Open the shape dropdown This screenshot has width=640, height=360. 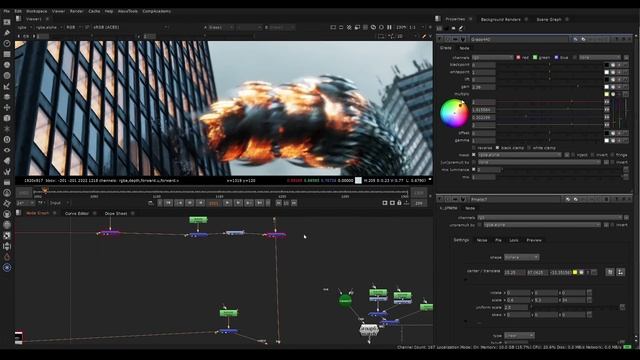pyautogui.click(x=521, y=257)
